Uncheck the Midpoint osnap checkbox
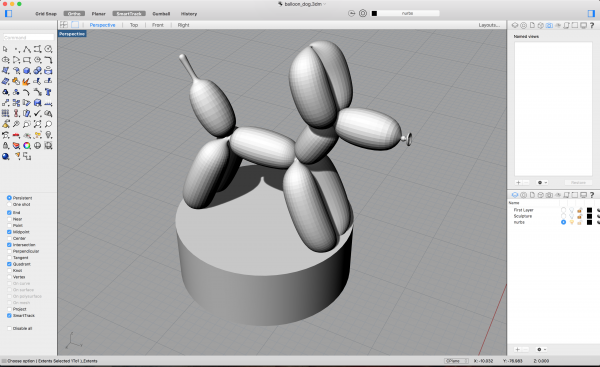 tap(9, 232)
